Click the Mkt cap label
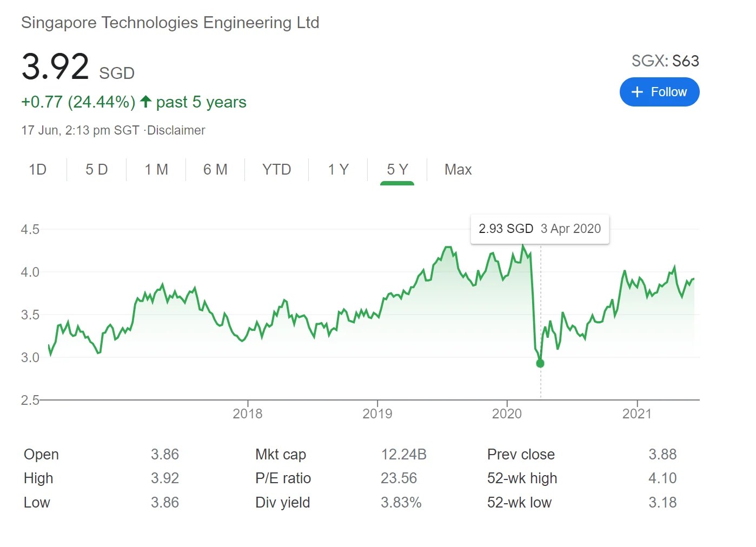 tap(281, 455)
